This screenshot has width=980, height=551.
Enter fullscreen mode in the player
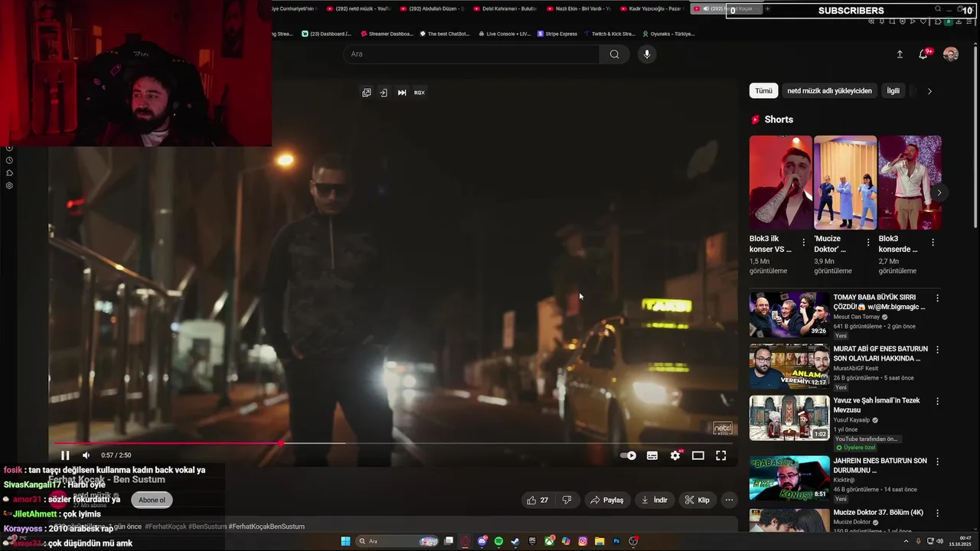[721, 455]
